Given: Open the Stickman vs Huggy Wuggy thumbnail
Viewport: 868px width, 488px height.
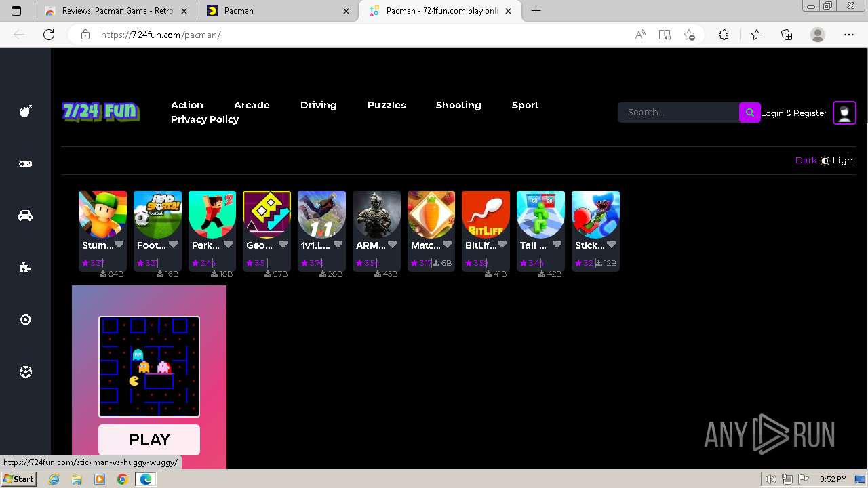Looking at the screenshot, I should coord(595,215).
